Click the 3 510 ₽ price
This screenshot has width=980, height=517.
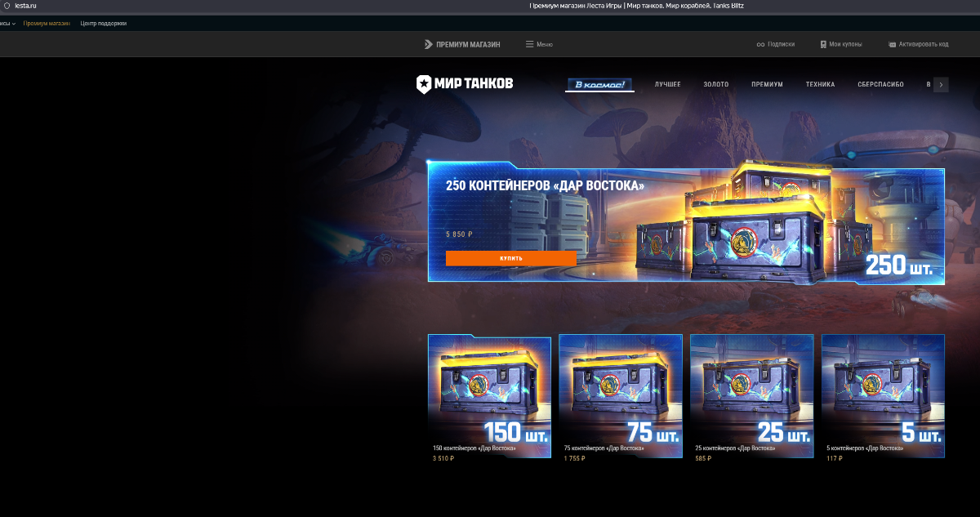[443, 459]
